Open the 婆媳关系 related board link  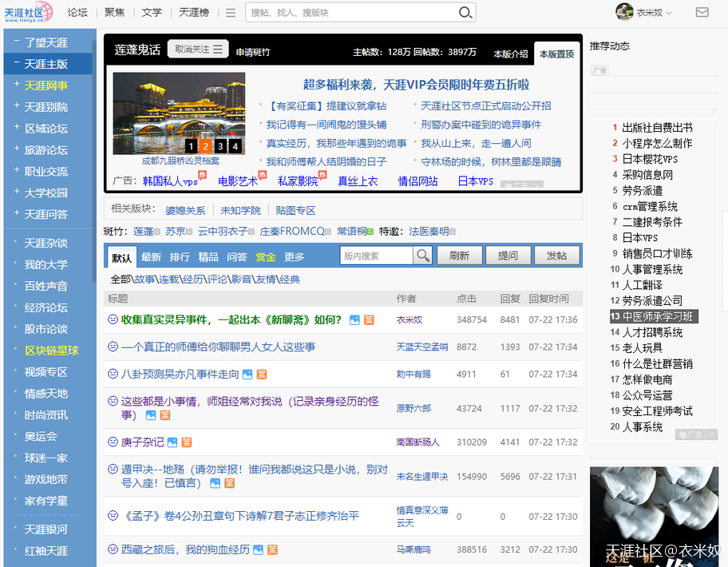point(185,210)
